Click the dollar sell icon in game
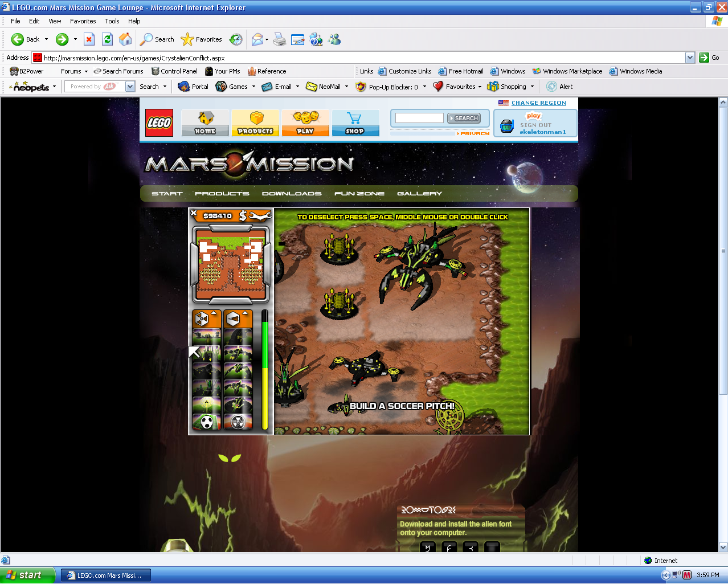 click(243, 215)
